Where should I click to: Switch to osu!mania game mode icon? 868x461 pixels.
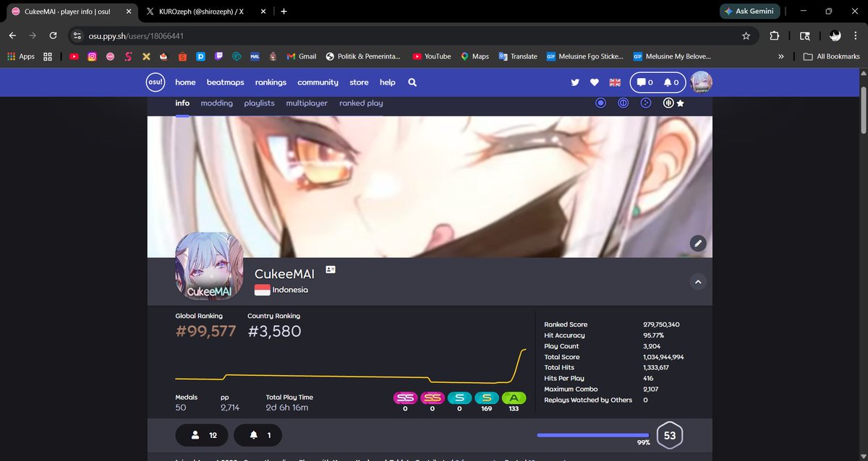click(669, 103)
